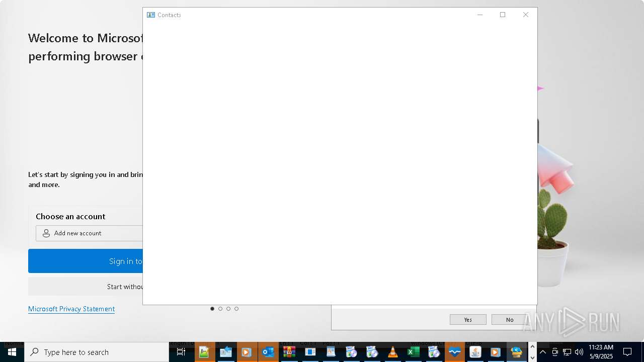Open the Microsoft Privacy Statement link
The width and height of the screenshot is (644, 362).
(71, 309)
